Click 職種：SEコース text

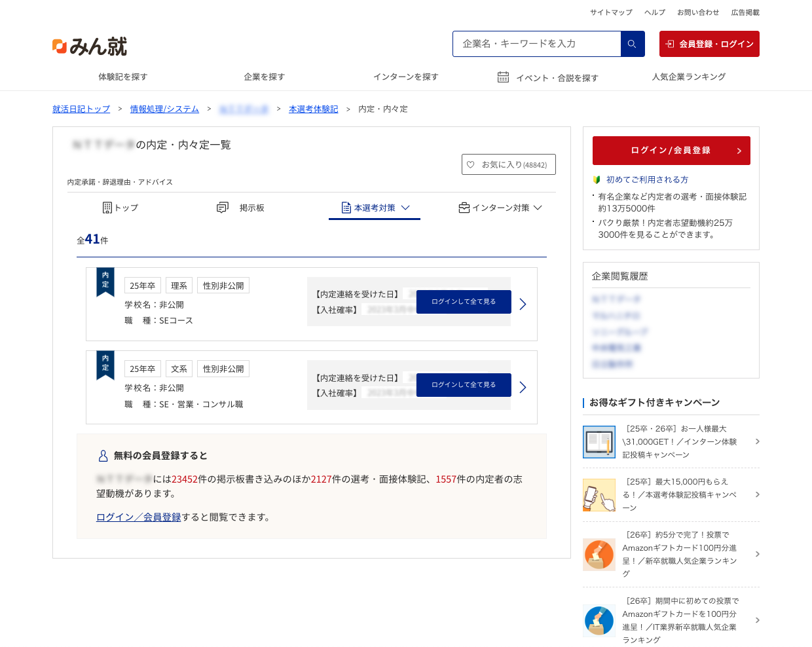coord(158,321)
